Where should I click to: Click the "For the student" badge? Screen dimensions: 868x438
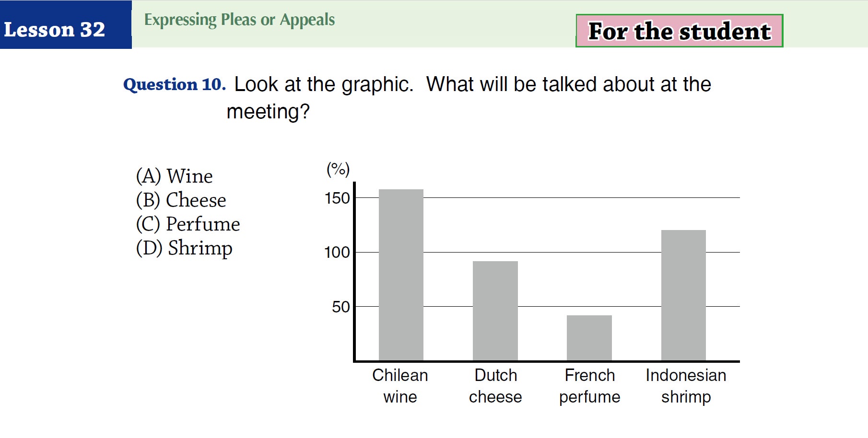679,31
